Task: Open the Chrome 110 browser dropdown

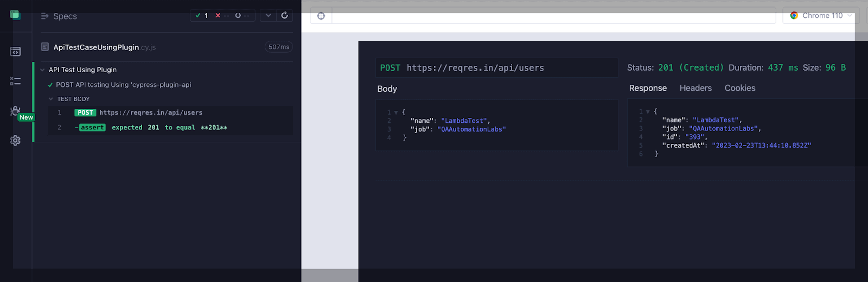Action: point(821,16)
